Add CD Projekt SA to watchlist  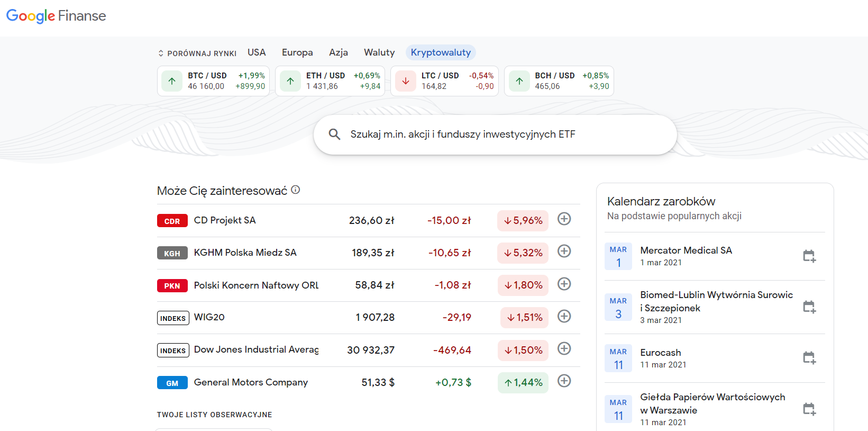point(564,219)
